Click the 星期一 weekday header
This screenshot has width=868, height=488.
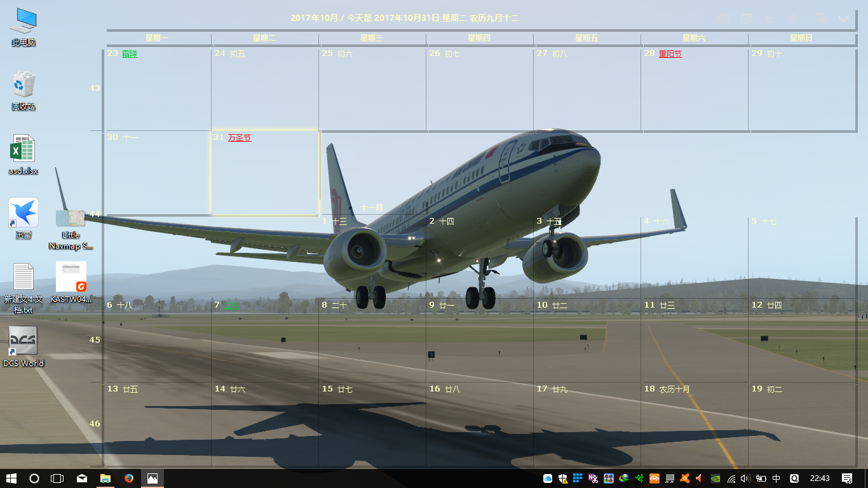tap(157, 38)
